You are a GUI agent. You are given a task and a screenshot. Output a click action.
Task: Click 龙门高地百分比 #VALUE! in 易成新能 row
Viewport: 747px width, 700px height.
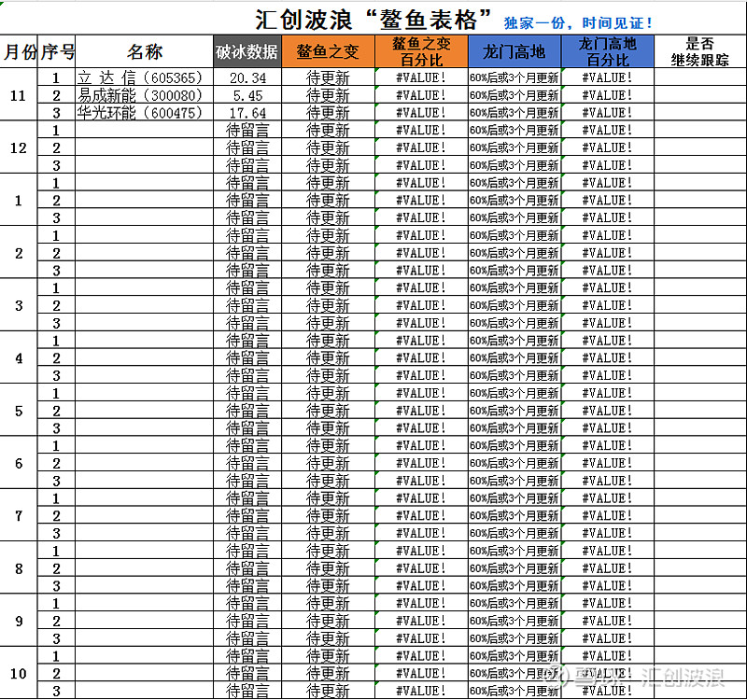[608, 95]
